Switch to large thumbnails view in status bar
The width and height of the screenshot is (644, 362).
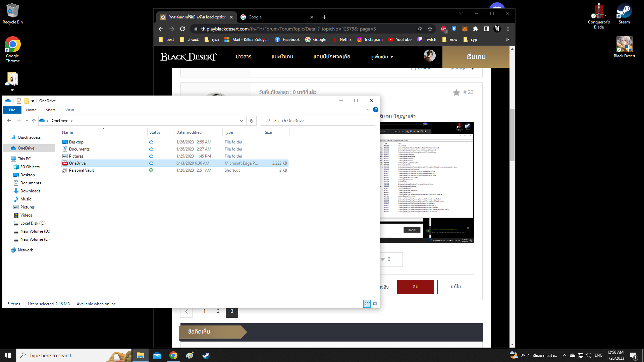coord(374,304)
